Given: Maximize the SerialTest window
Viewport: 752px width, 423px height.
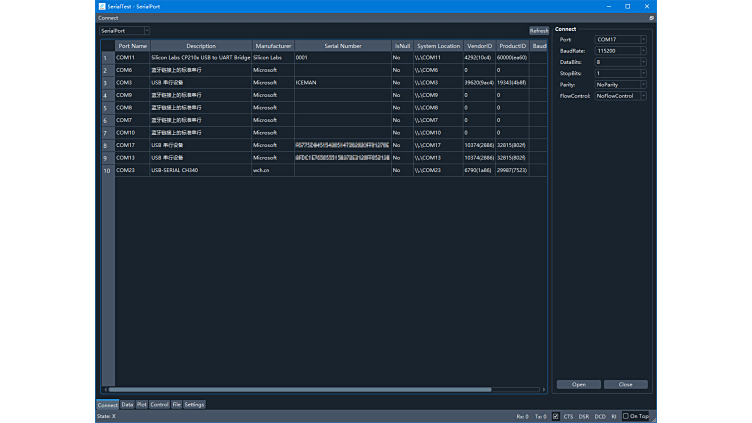Looking at the screenshot, I should (627, 6).
